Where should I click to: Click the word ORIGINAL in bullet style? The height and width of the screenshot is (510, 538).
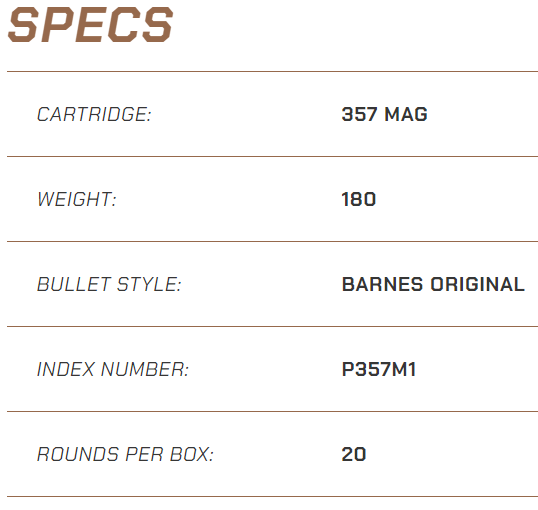tap(478, 284)
